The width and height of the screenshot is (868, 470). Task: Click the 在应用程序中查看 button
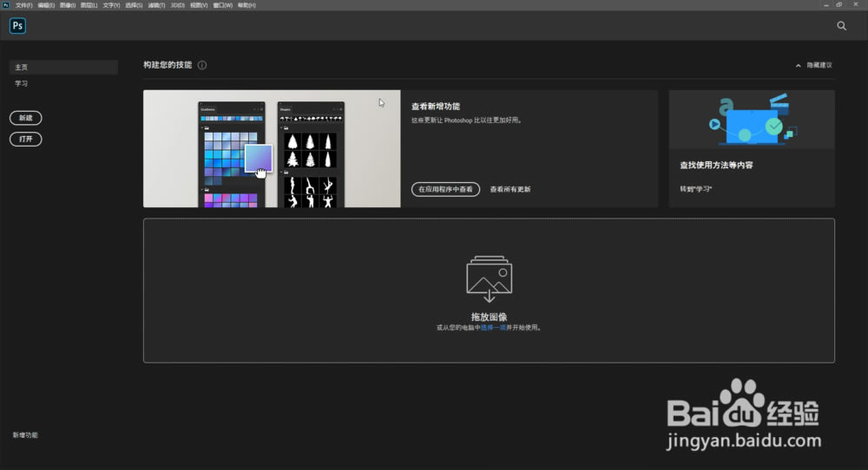(445, 189)
